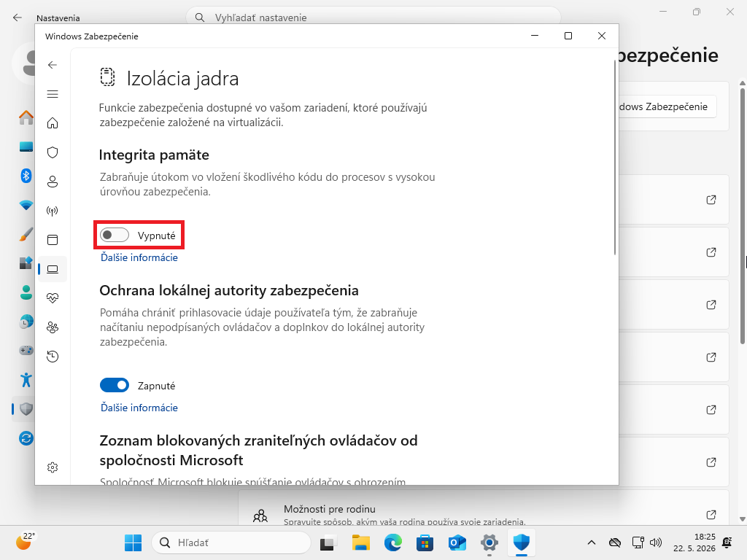The width and height of the screenshot is (747, 560).
Task: Open Windows Security settings gear
Action: tap(53, 467)
